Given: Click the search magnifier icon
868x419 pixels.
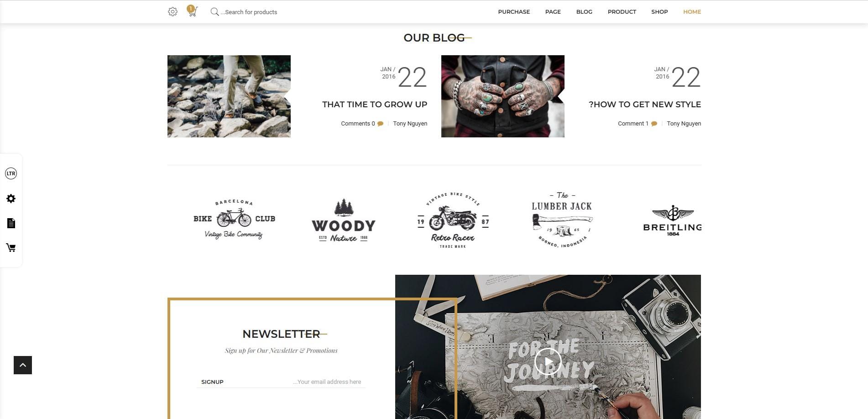Looking at the screenshot, I should click(214, 12).
